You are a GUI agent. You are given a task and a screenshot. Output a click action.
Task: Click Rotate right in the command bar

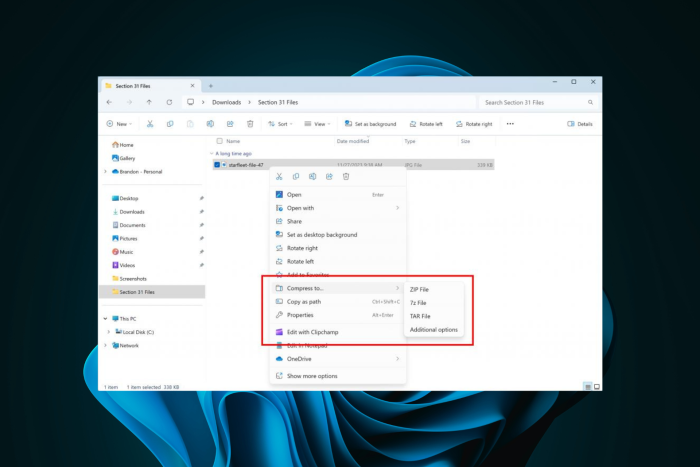pos(473,124)
